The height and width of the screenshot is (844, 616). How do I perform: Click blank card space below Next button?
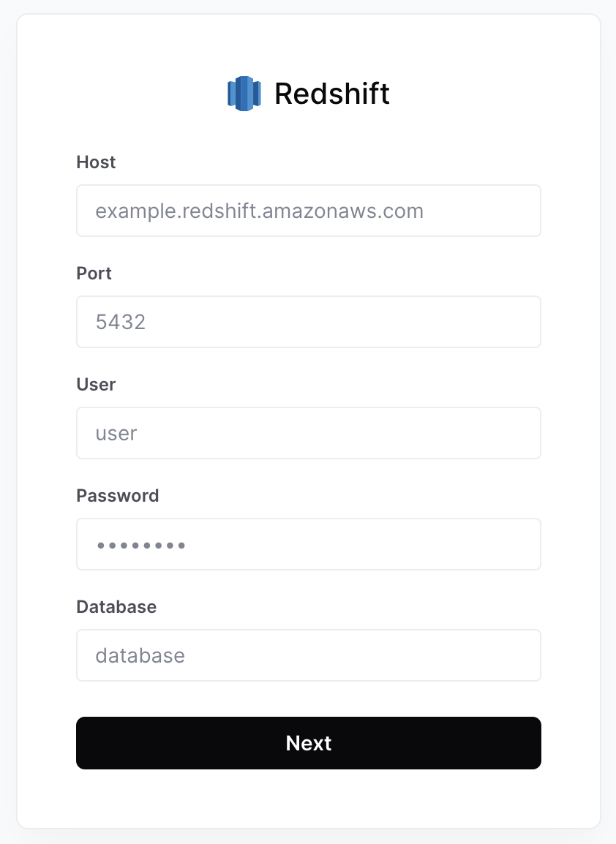308,799
